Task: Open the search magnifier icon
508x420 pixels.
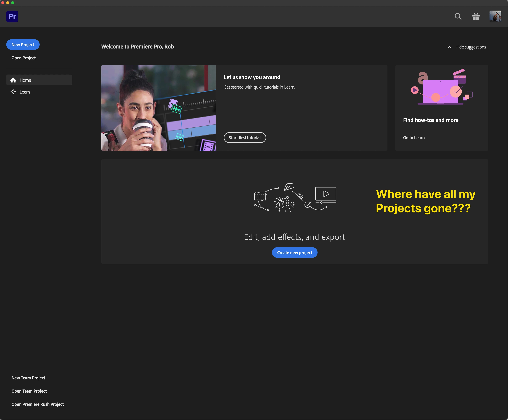Action: coord(458,16)
